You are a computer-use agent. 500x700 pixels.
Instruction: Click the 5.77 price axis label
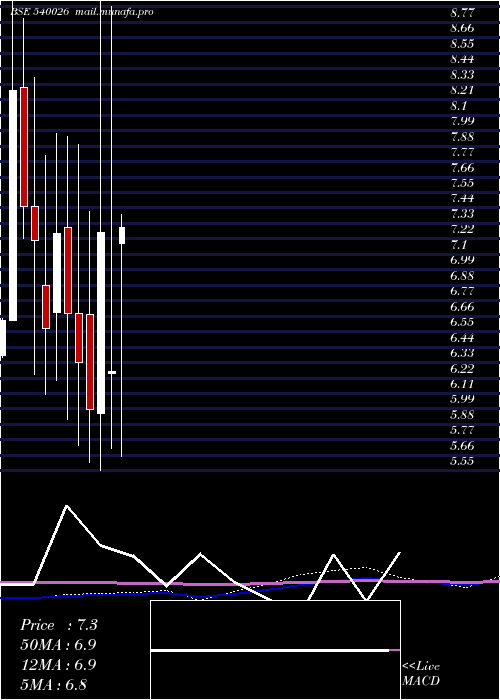(x=462, y=430)
